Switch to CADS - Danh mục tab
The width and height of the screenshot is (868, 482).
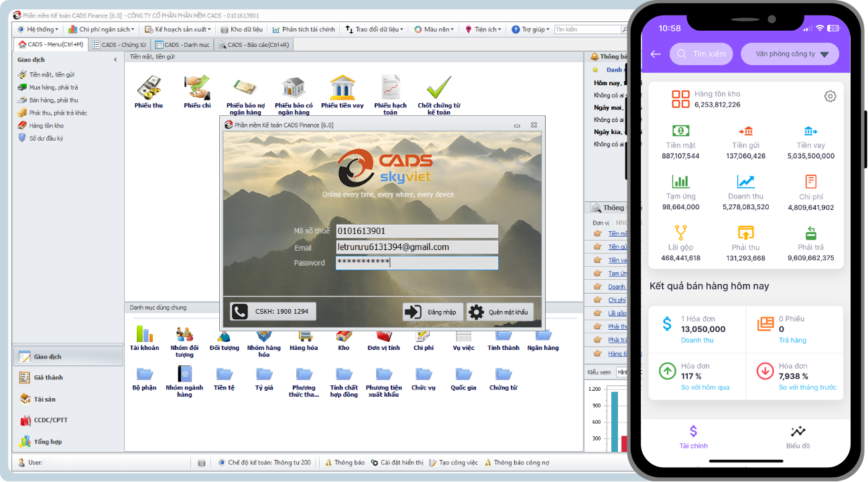(x=182, y=45)
